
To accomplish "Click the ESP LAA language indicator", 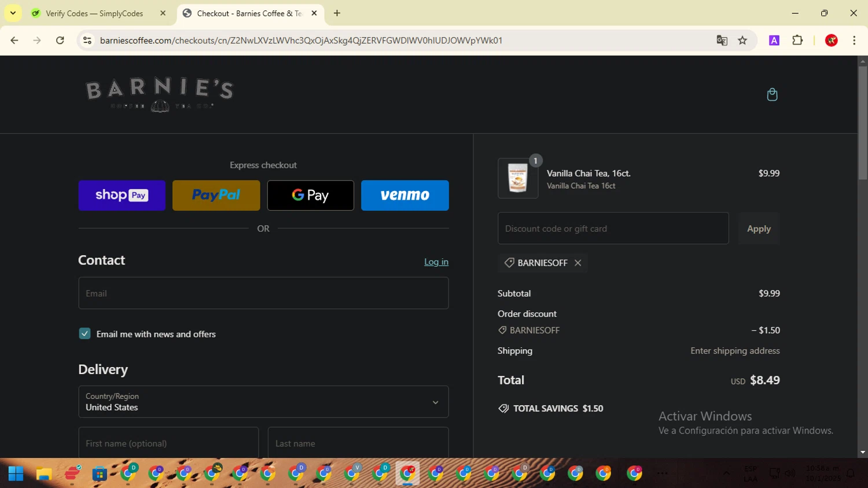I will click(x=751, y=474).
